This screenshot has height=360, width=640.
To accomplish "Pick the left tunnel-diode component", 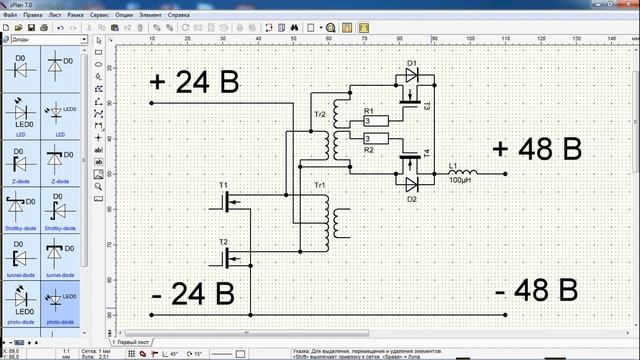I will click(x=21, y=257).
